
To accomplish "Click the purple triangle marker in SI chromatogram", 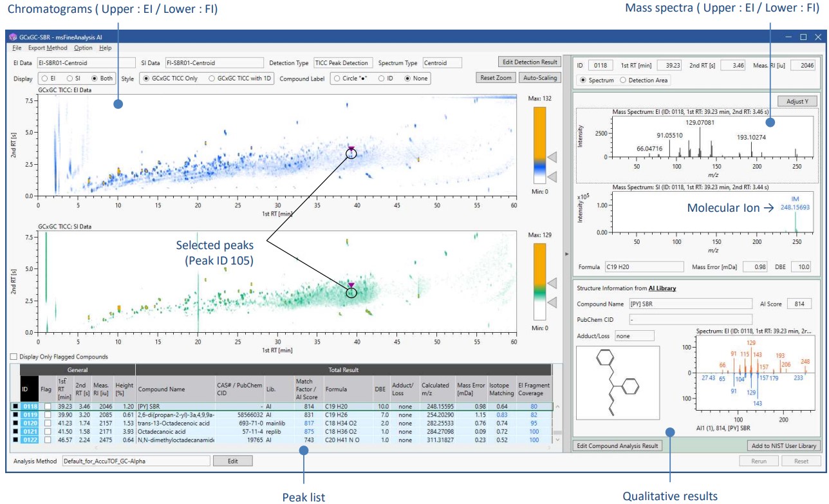I will [x=351, y=285].
